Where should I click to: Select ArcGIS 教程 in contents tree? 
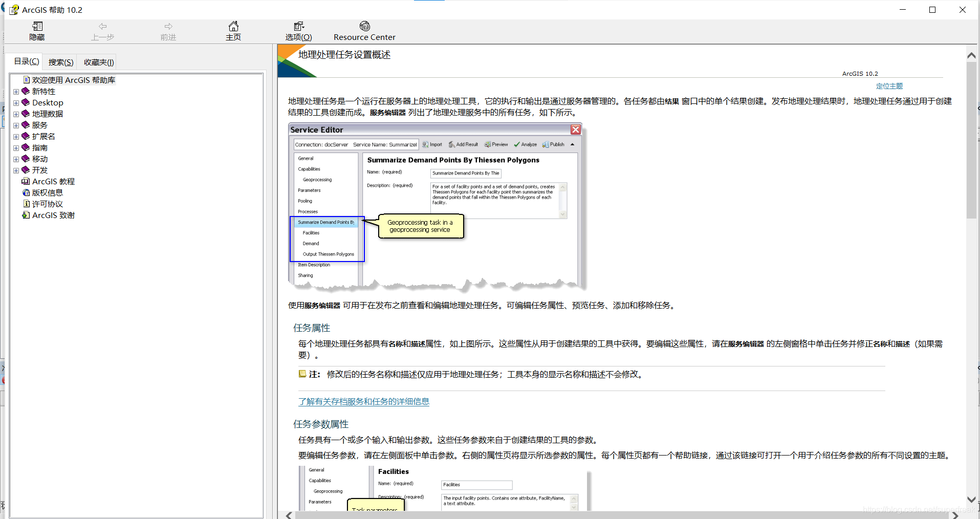pos(53,181)
